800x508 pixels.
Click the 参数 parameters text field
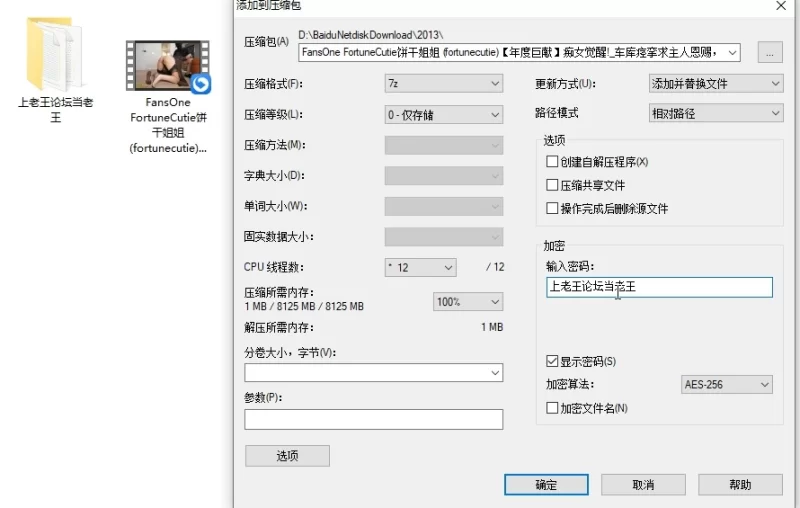[373, 419]
